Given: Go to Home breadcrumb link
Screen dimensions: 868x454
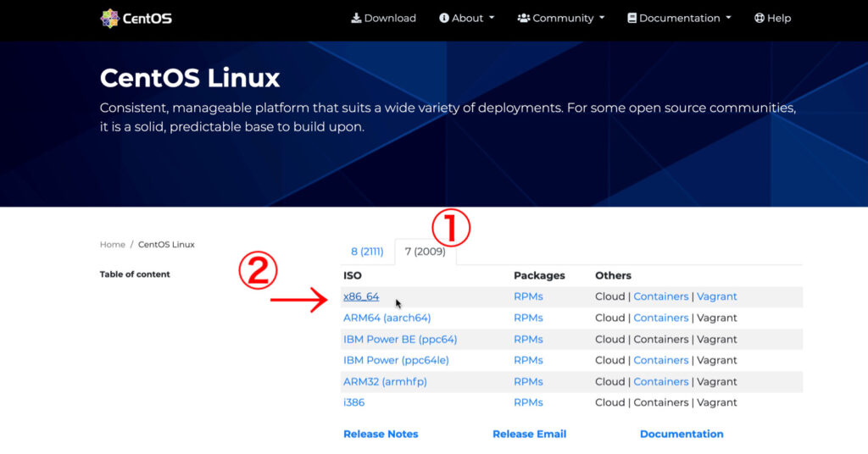Looking at the screenshot, I should [x=113, y=245].
